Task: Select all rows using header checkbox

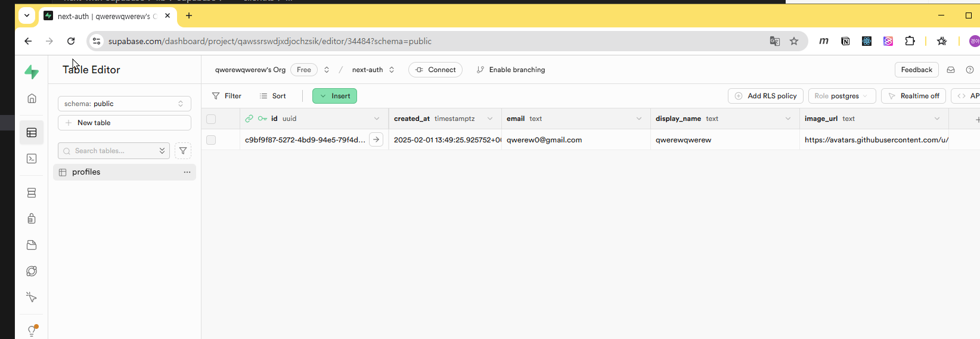Action: coord(211,119)
